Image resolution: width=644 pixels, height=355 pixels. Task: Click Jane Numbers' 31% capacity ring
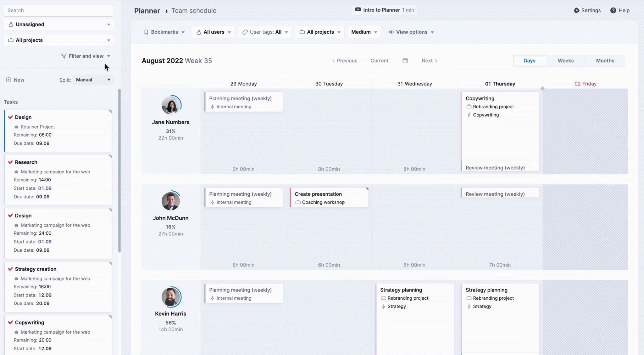click(171, 105)
